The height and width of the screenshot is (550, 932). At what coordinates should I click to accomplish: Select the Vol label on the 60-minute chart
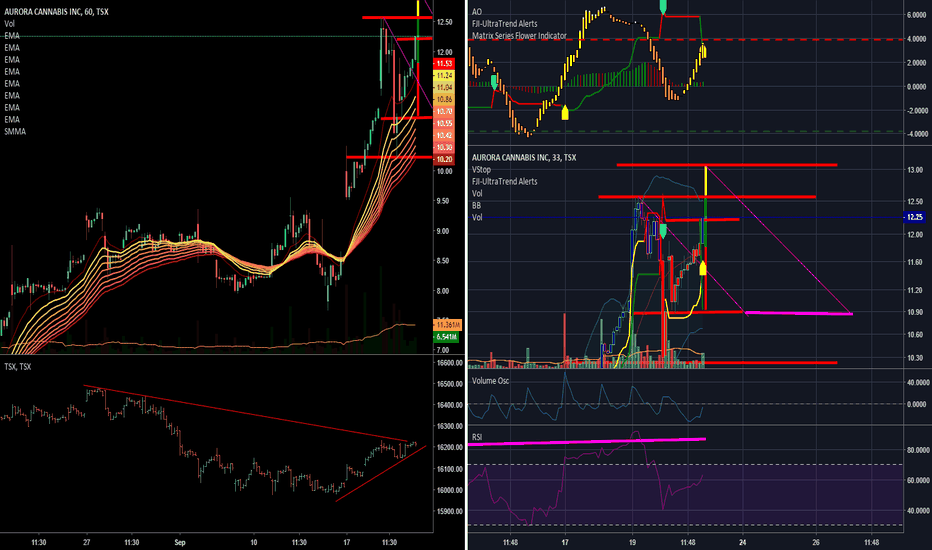(x=10, y=24)
